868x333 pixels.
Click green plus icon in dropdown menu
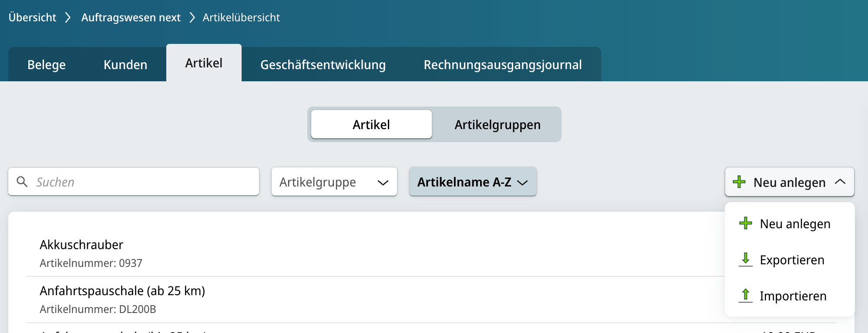(x=746, y=223)
